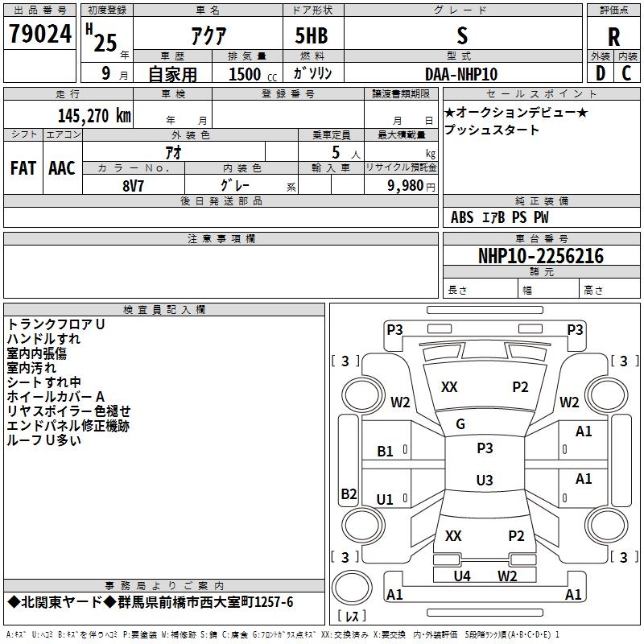Image resolution: width=644 pixels, height=644 pixels.
Task: Select the door type 5HB
Action: pos(312,35)
